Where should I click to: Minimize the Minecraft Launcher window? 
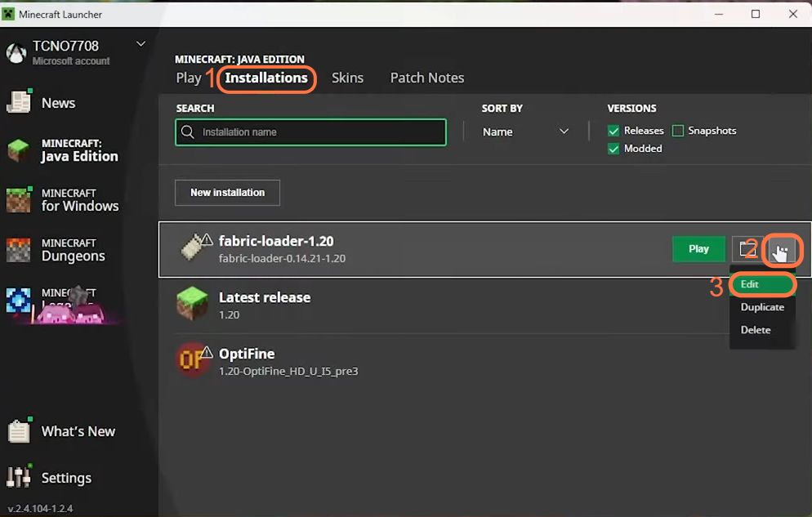(719, 14)
